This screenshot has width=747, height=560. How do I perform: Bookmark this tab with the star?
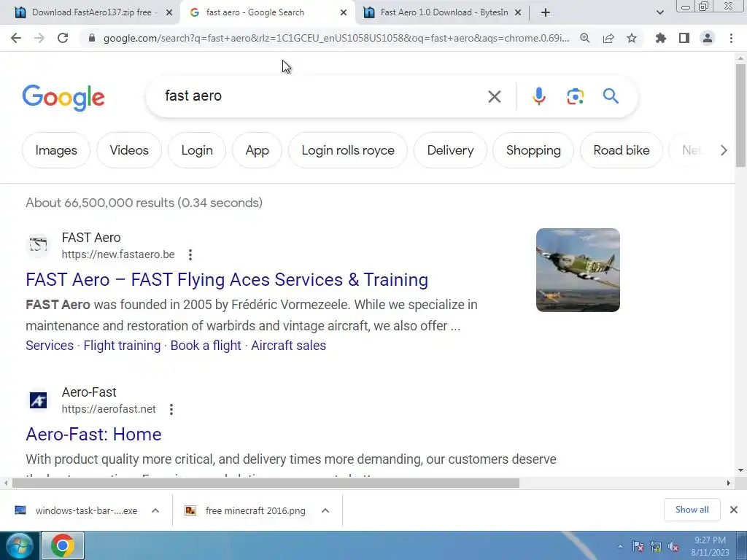pos(632,38)
